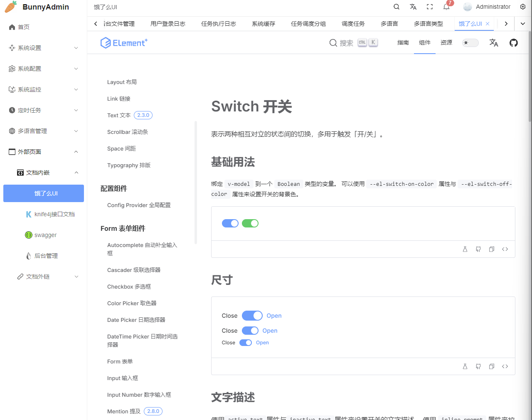
Task: Collapse the 文档内嵌 submenu
Action: pos(44,173)
